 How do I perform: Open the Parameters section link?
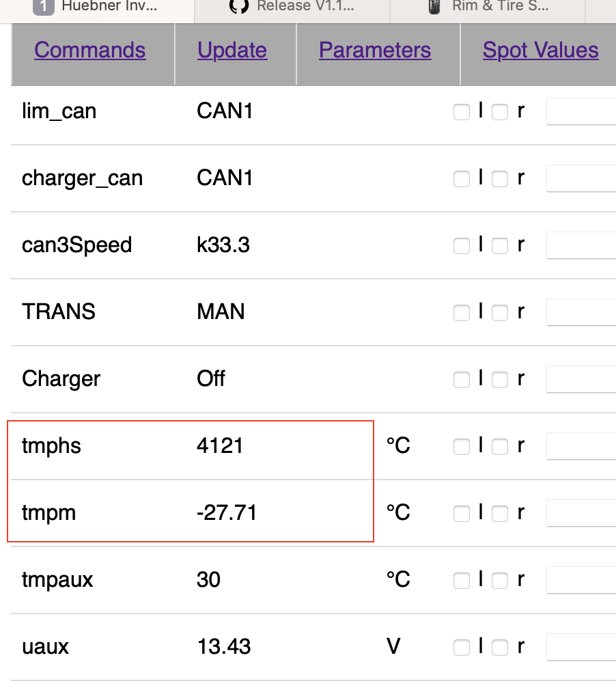(x=375, y=51)
